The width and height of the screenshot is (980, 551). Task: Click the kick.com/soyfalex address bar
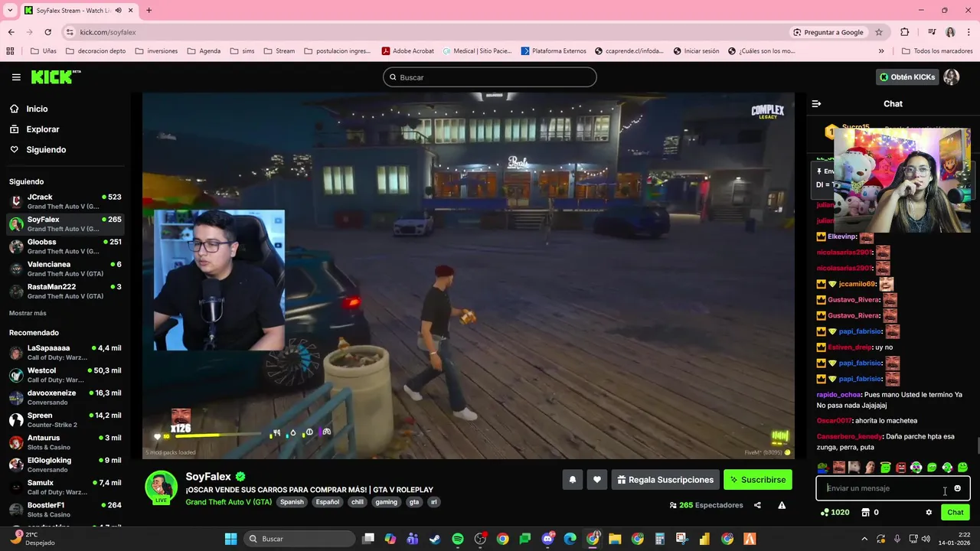point(429,32)
